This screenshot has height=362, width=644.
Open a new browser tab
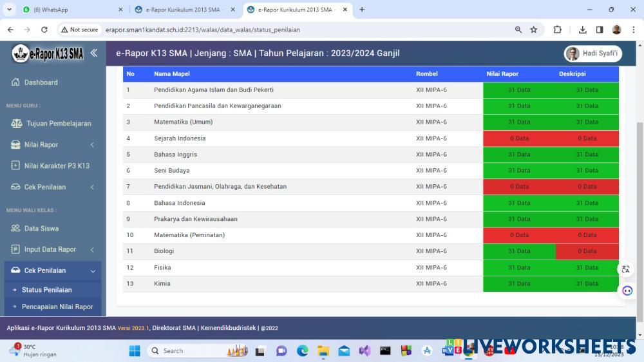coord(362,10)
